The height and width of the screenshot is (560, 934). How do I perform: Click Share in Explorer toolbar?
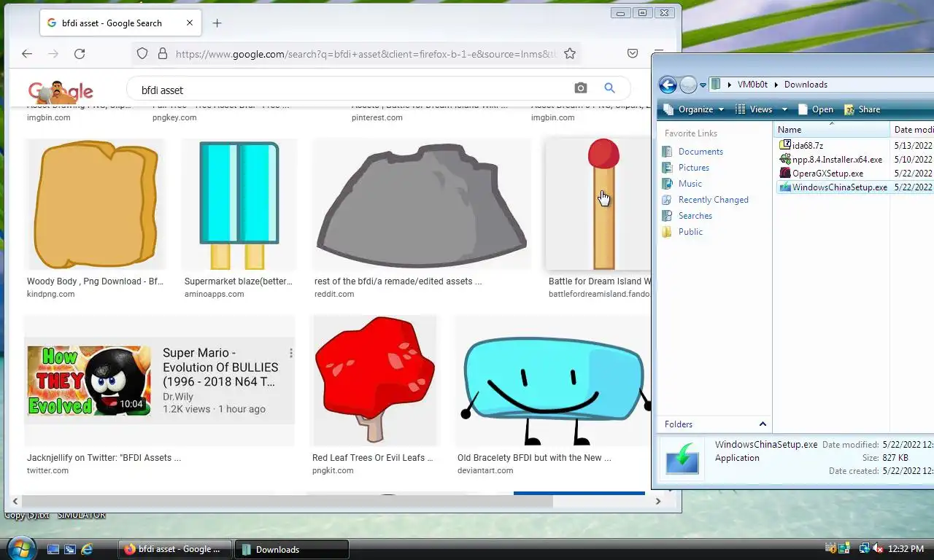click(862, 109)
